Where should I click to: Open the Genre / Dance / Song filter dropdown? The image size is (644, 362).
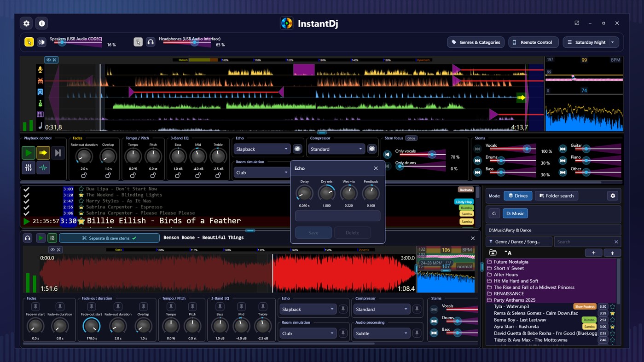point(519,241)
